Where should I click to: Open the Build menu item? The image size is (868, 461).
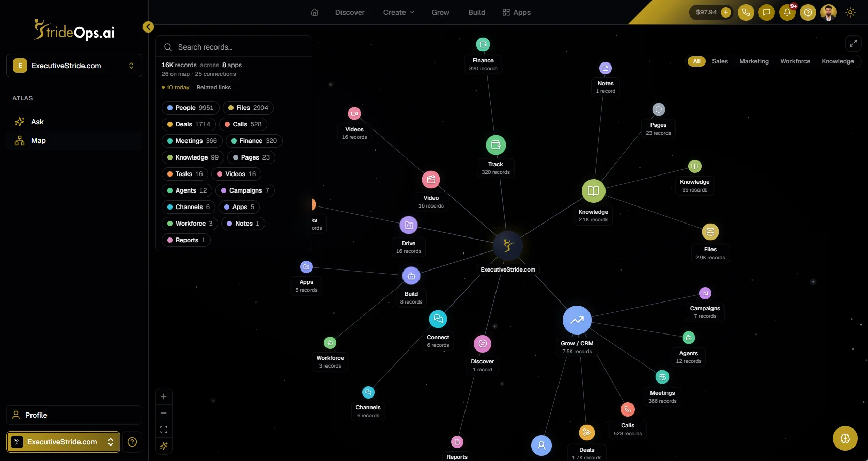tap(477, 12)
